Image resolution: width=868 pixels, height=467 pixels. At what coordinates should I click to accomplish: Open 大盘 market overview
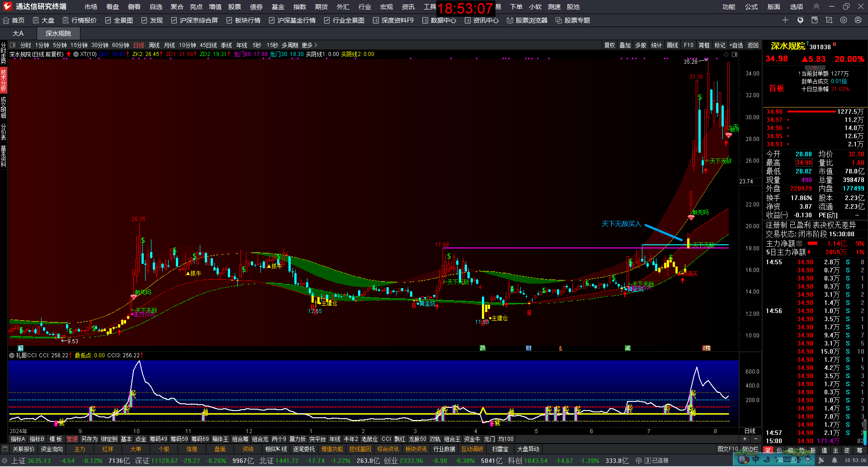point(43,20)
